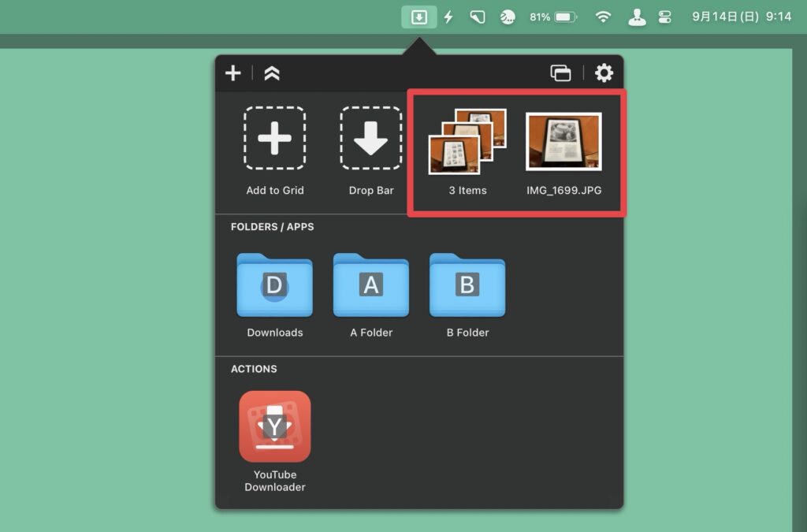
Task: Select the IMG_1699.JPG thumbnail
Action: 563,142
